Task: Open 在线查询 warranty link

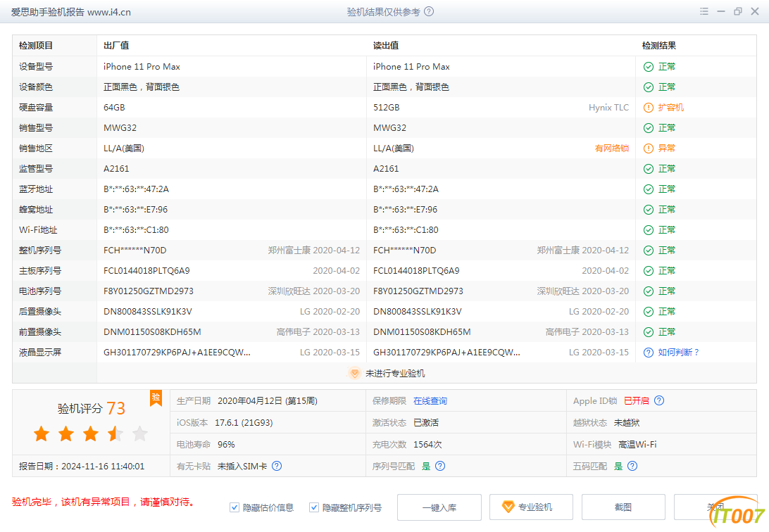Action: [430, 400]
